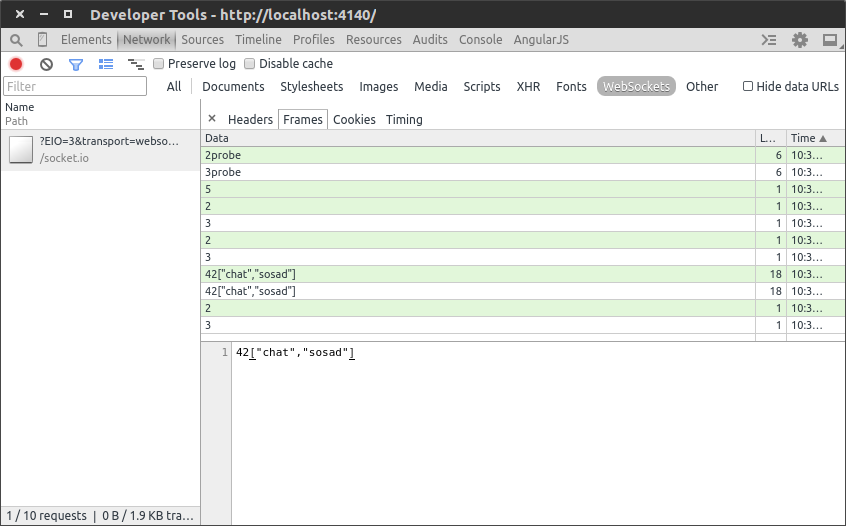Switch to the Timeline panel
Viewport: 846px width, 526px height.
click(x=258, y=40)
